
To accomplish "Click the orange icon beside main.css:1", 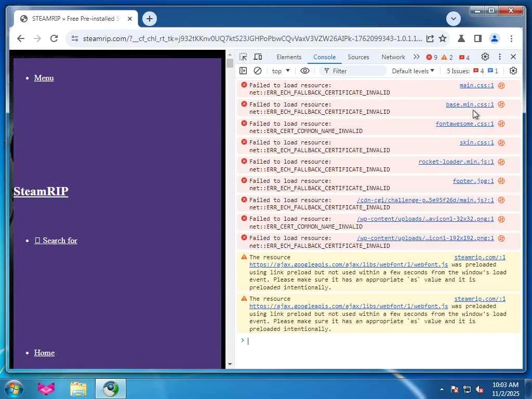I will pos(501,86).
